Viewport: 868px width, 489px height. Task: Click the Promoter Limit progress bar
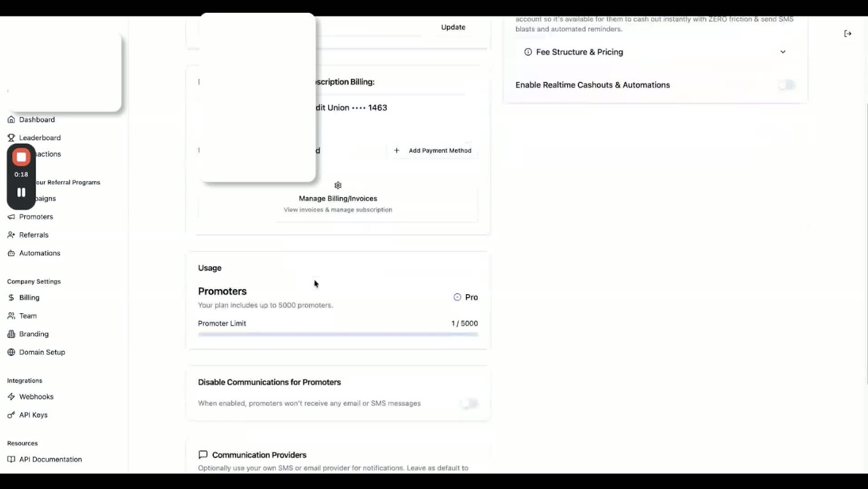pos(338,334)
